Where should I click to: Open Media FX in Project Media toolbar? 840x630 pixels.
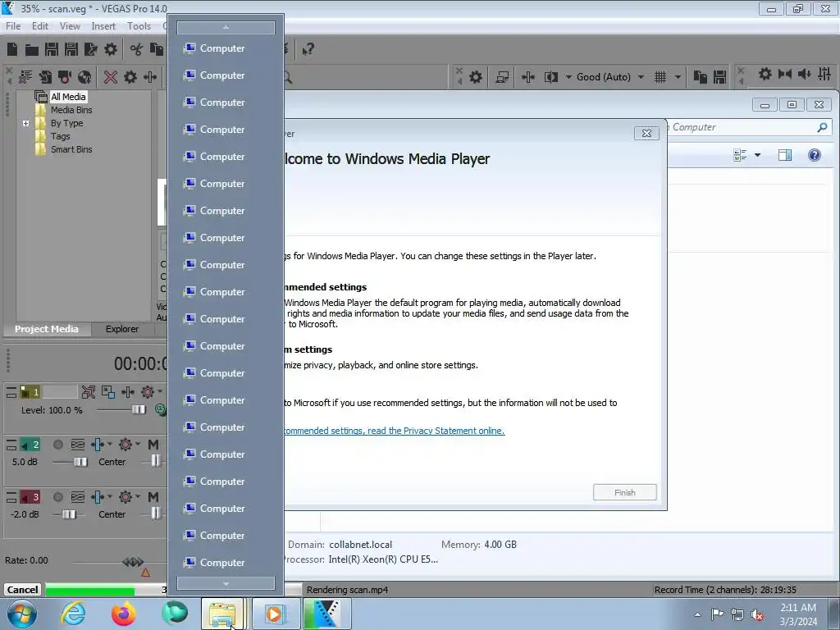coord(150,77)
